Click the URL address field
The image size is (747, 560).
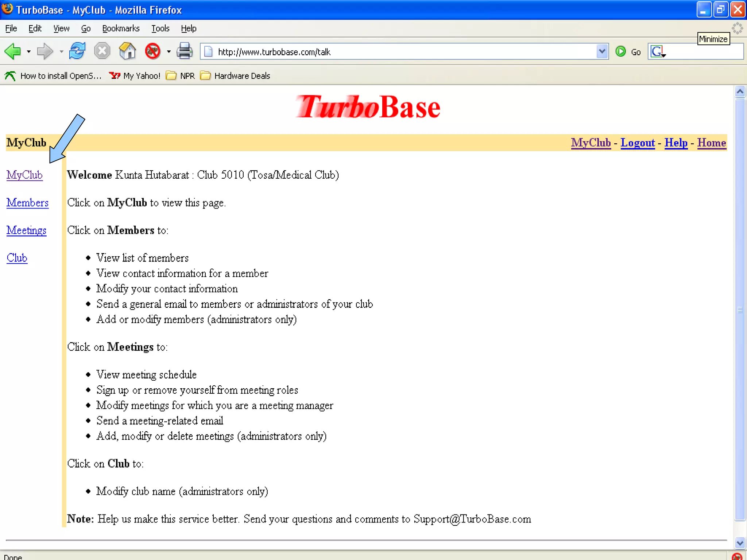click(401, 52)
